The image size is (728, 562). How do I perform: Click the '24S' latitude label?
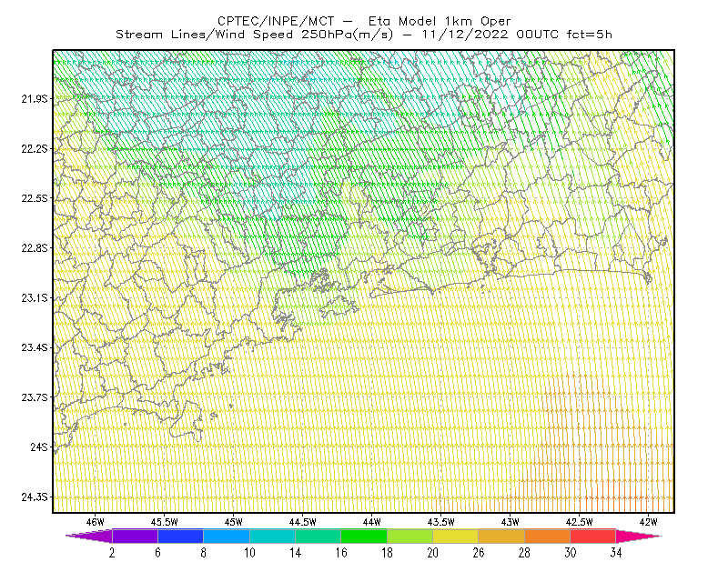[x=38, y=447]
